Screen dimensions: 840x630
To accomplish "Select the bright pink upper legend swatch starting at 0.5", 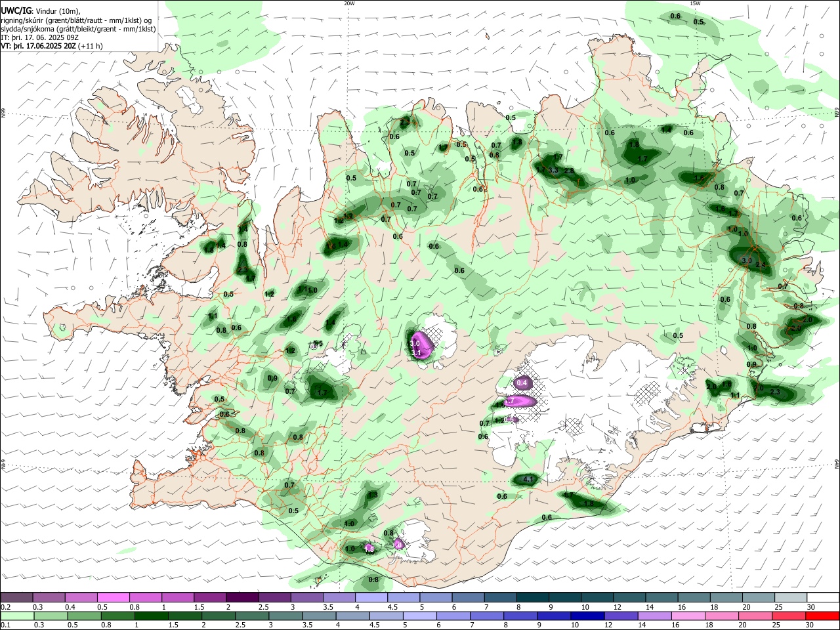I will 113,598.
